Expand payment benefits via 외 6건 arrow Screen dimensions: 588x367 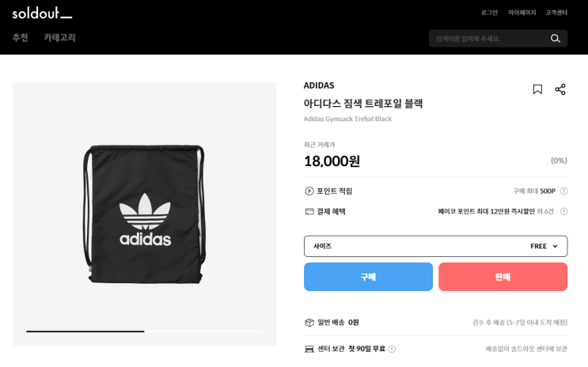point(563,211)
